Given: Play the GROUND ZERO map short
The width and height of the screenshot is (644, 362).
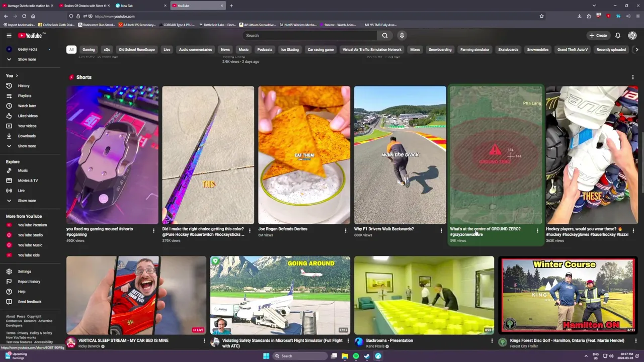Looking at the screenshot, I should click(496, 155).
